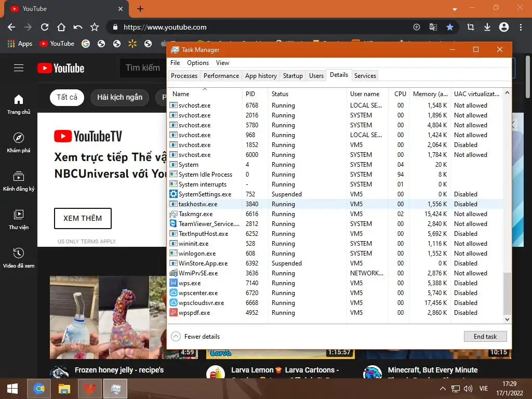This screenshot has width=532, height=399.
Task: Select the WmiPrvSE.exe process row
Action: click(335, 273)
